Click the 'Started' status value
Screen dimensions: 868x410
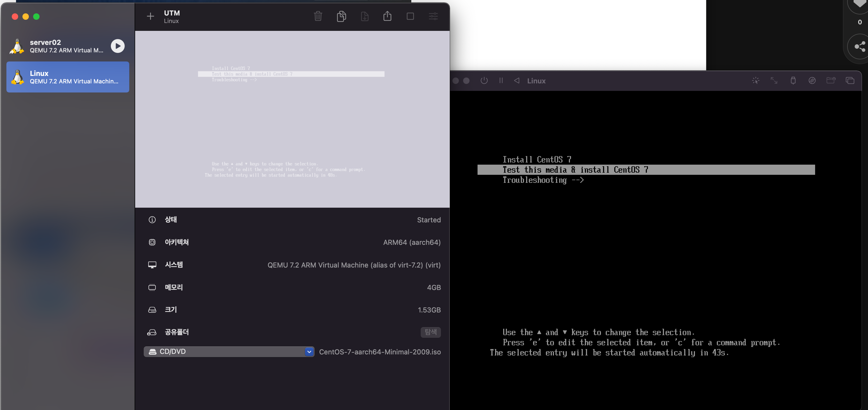tap(429, 220)
